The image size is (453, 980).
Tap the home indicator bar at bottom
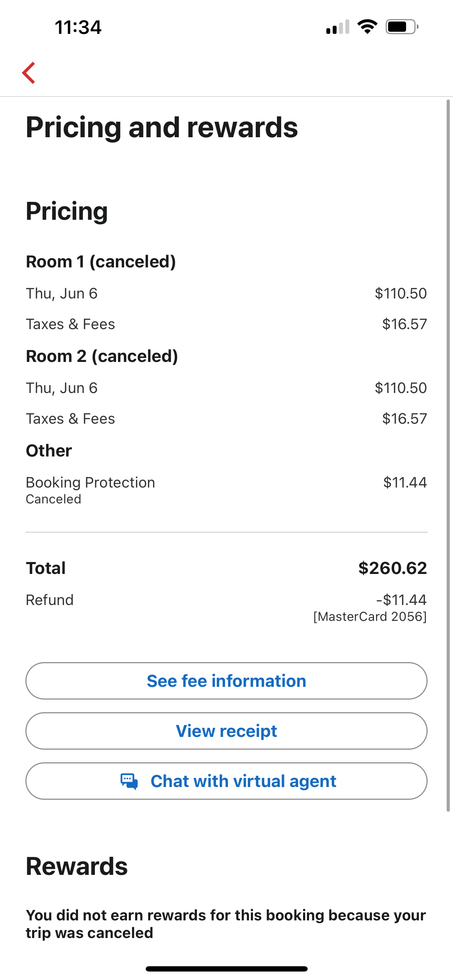click(x=226, y=969)
